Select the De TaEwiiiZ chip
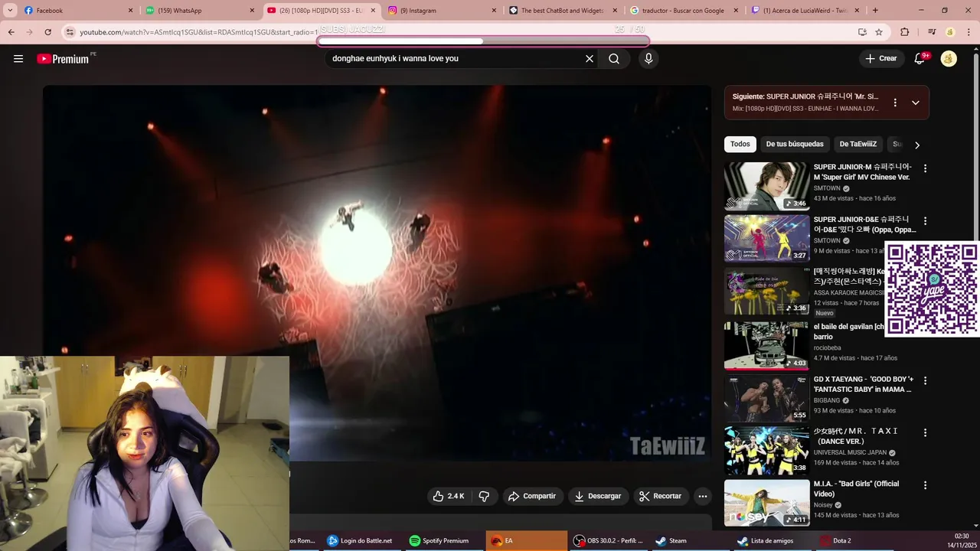This screenshot has width=980, height=551. tap(857, 144)
